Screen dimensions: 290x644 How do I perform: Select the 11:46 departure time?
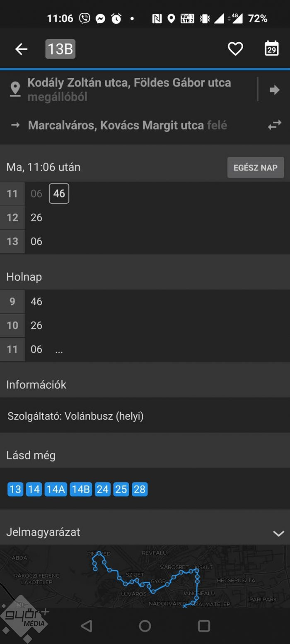(x=59, y=194)
